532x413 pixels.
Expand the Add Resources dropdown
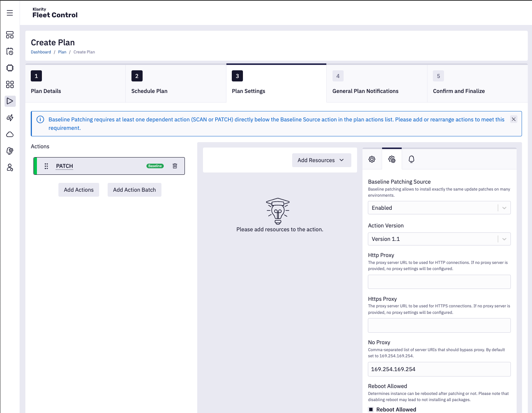coord(321,160)
